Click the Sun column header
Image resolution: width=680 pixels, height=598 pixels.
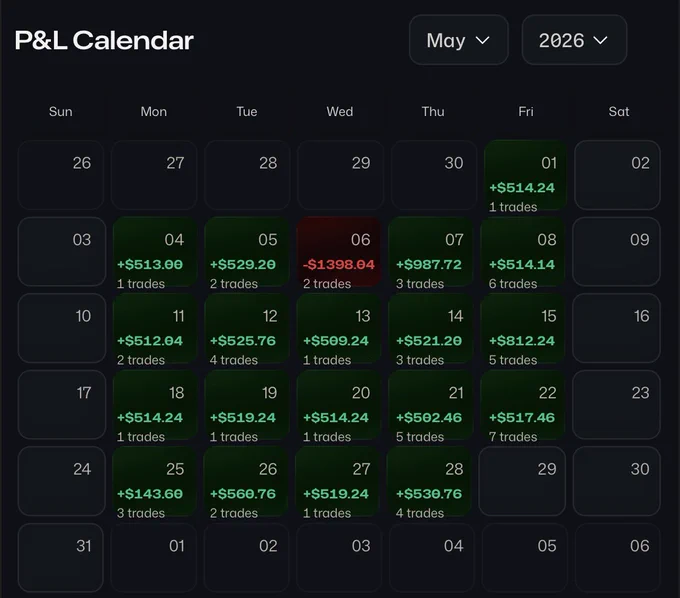click(61, 111)
